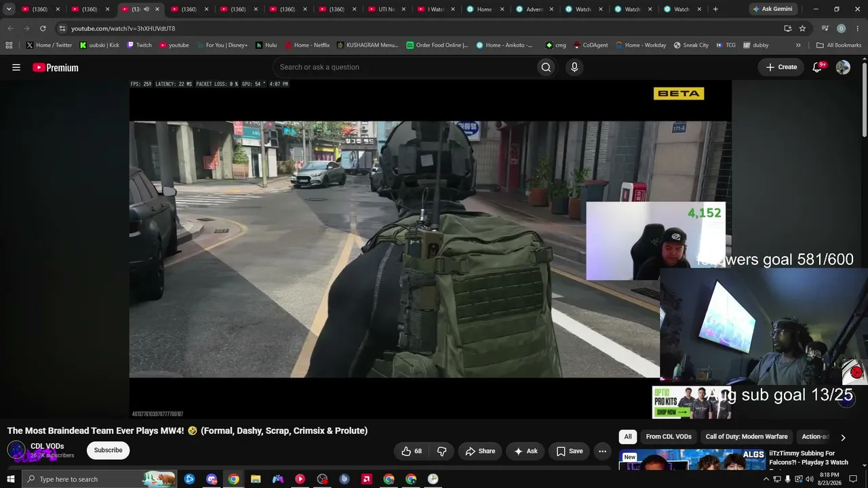This screenshot has height=488, width=868.
Task: Go to YouTube Premium home logo
Action: [x=56, y=67]
